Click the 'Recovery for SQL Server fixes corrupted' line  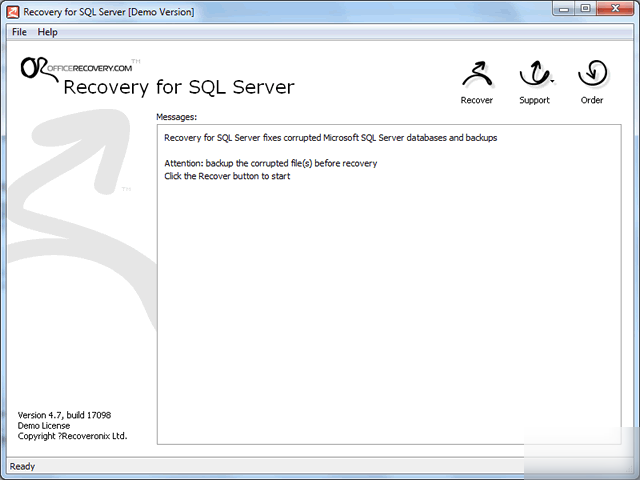click(331, 138)
